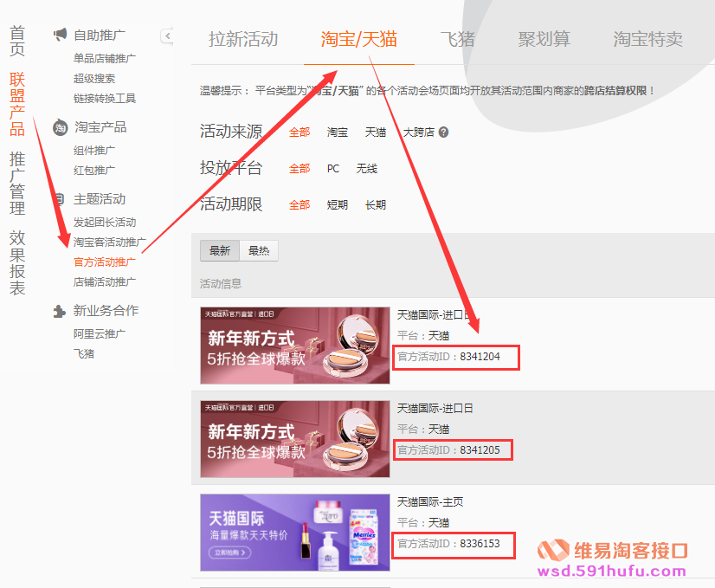Screen dimensions: 715x588
Task: Click 官方活动ID：8341204 text
Action: tap(448, 357)
